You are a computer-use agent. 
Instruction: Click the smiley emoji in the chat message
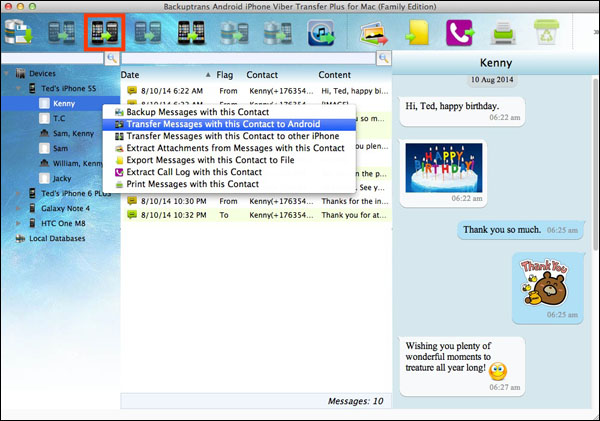click(x=498, y=370)
